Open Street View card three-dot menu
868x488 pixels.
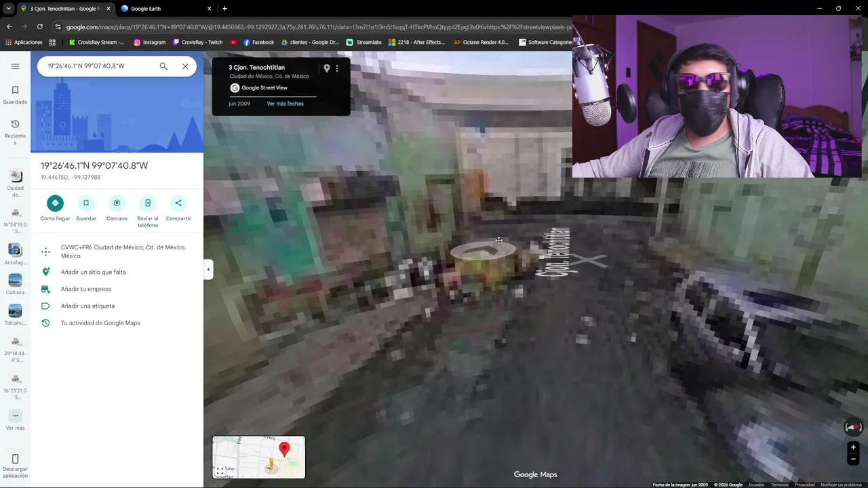pos(337,68)
